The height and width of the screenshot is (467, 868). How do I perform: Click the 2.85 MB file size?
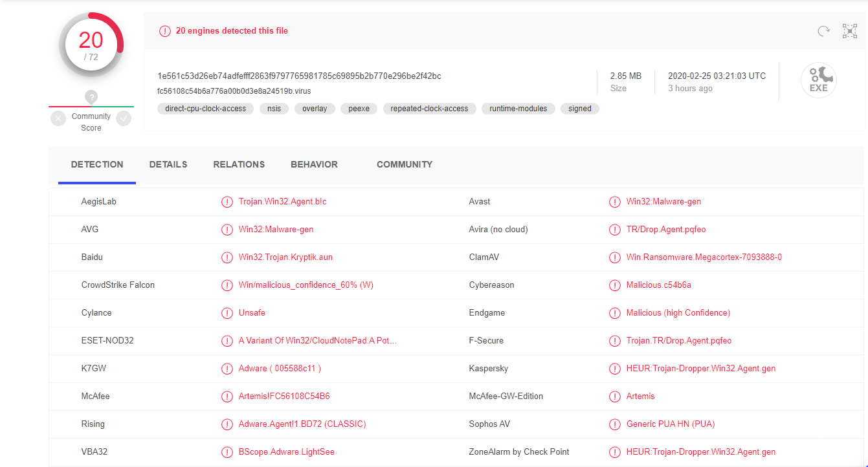click(x=626, y=76)
